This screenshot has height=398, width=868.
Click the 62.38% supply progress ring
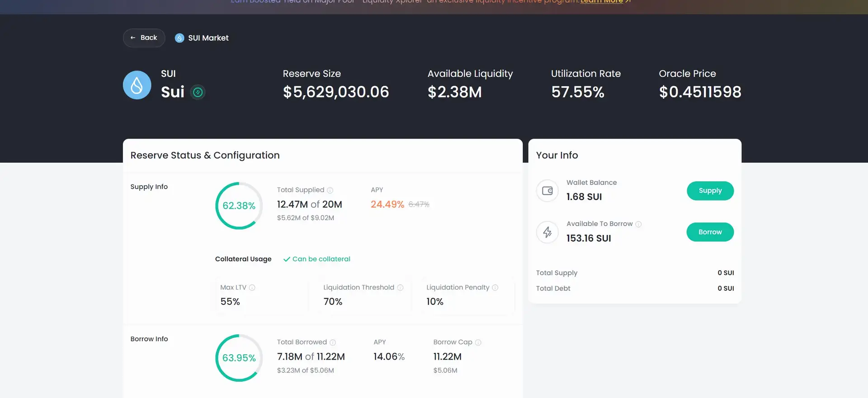click(239, 206)
